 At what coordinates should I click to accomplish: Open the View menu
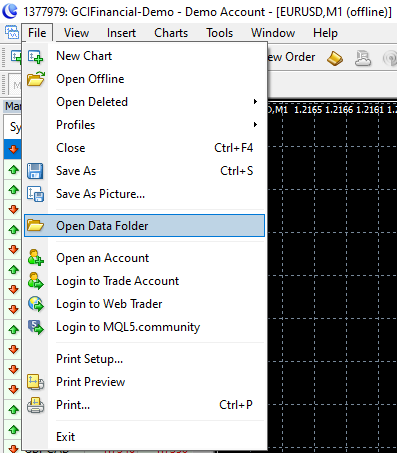point(76,33)
